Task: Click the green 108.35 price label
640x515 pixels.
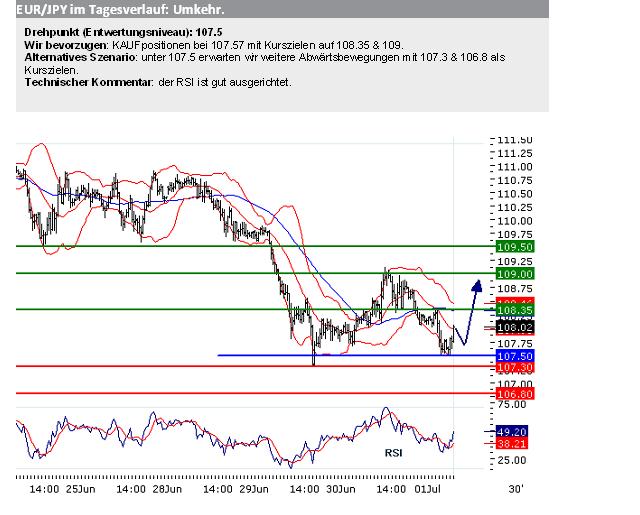Action: coord(515,310)
